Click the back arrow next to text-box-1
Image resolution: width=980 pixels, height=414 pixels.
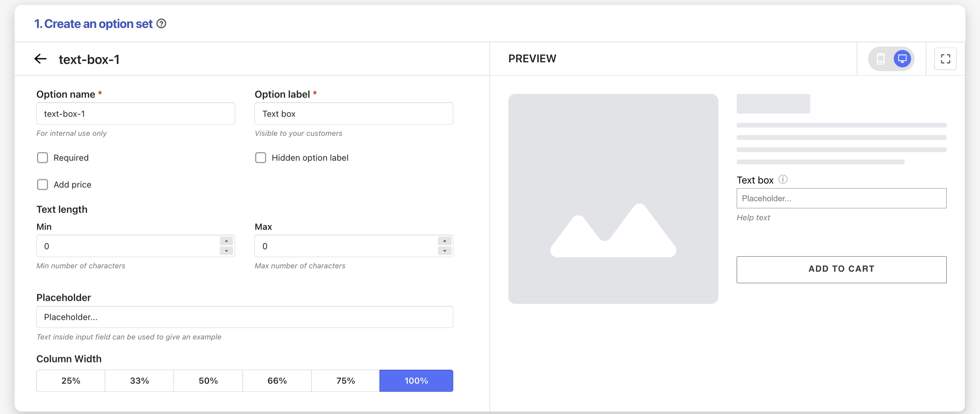[x=40, y=59]
